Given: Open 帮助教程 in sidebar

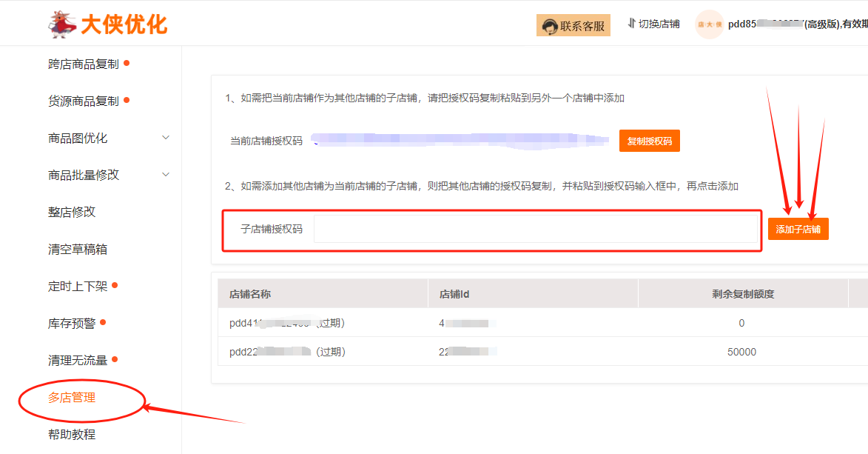Looking at the screenshot, I should [72, 435].
